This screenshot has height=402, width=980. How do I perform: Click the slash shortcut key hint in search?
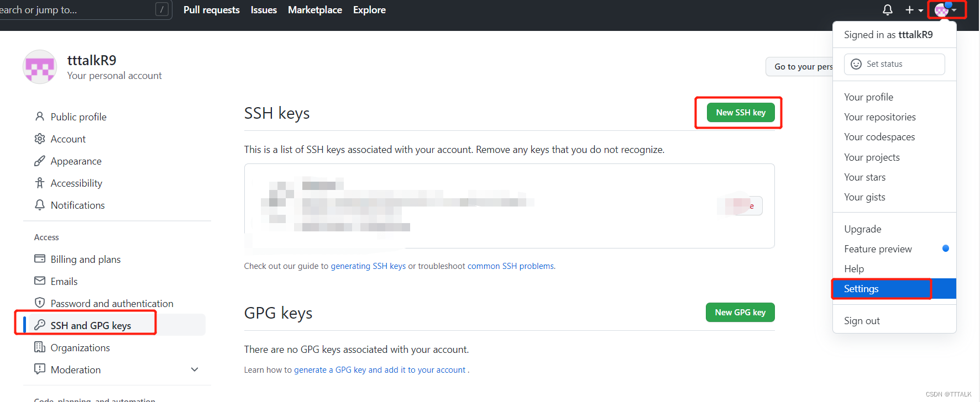162,9
